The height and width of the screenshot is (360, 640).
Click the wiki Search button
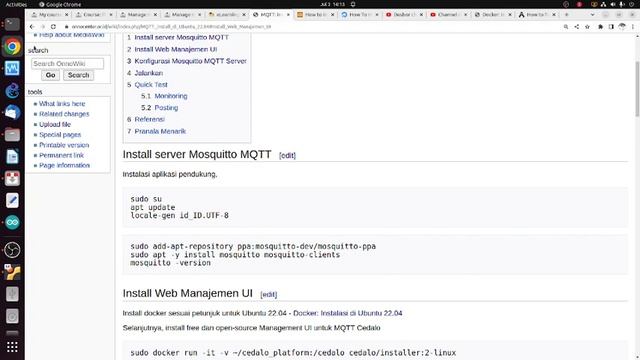coord(78,75)
